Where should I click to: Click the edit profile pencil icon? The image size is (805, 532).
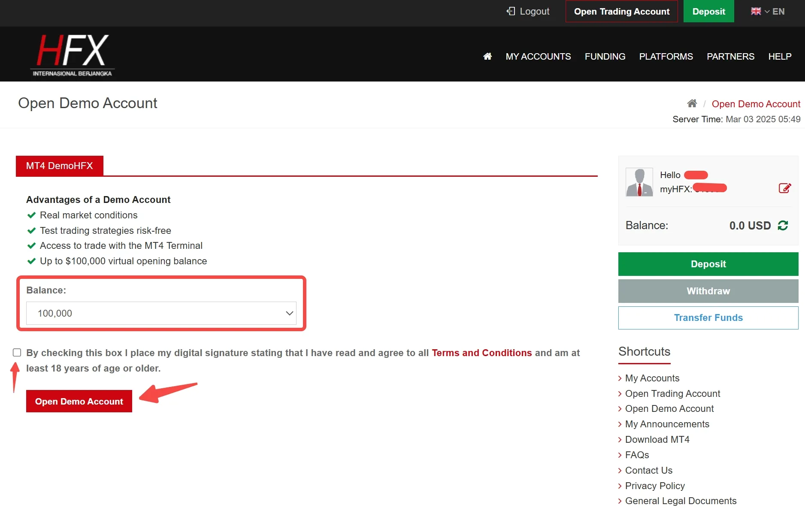pyautogui.click(x=785, y=188)
